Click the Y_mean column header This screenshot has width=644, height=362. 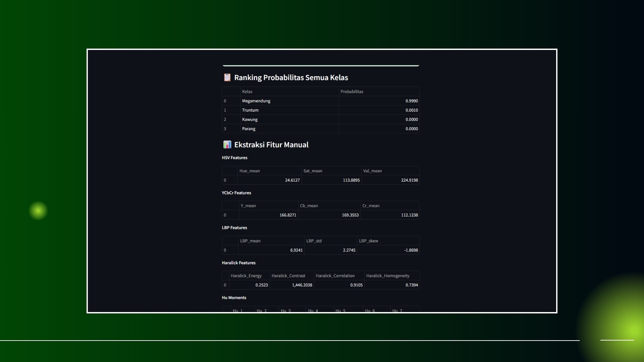(x=248, y=206)
